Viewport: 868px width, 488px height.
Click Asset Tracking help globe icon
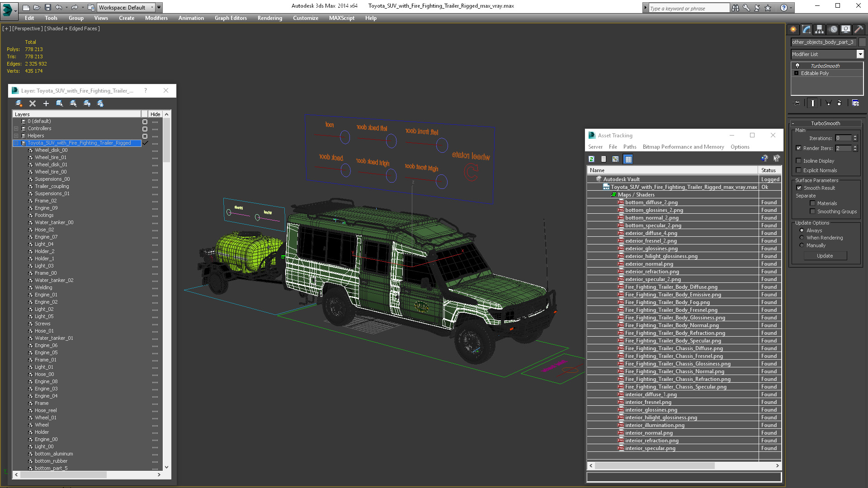[x=764, y=159]
